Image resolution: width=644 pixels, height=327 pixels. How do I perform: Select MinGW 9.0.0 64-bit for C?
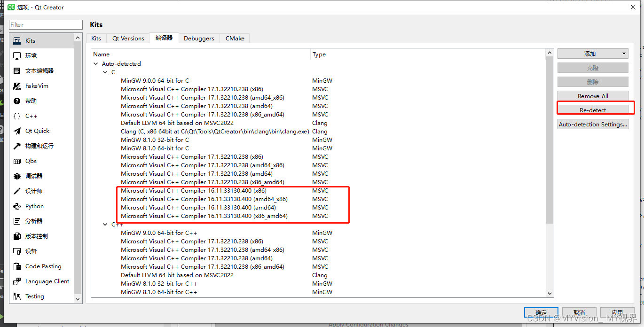pyautogui.click(x=155, y=81)
